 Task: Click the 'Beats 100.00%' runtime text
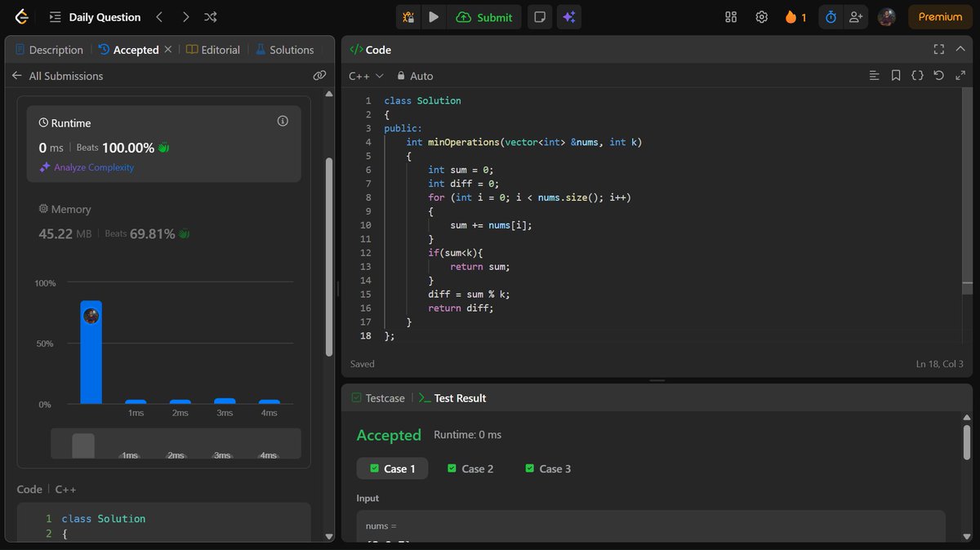(x=122, y=148)
